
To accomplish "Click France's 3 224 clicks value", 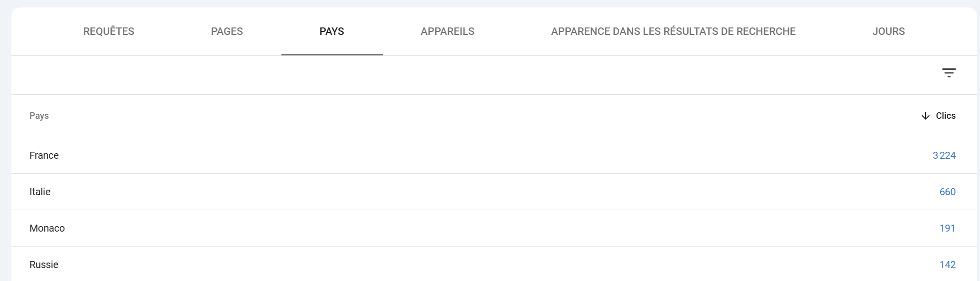I will [944, 155].
